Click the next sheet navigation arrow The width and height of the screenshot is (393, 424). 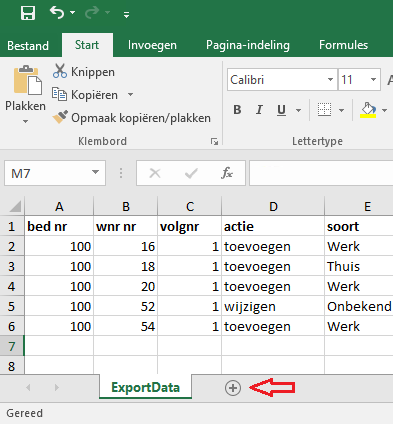coord(57,387)
